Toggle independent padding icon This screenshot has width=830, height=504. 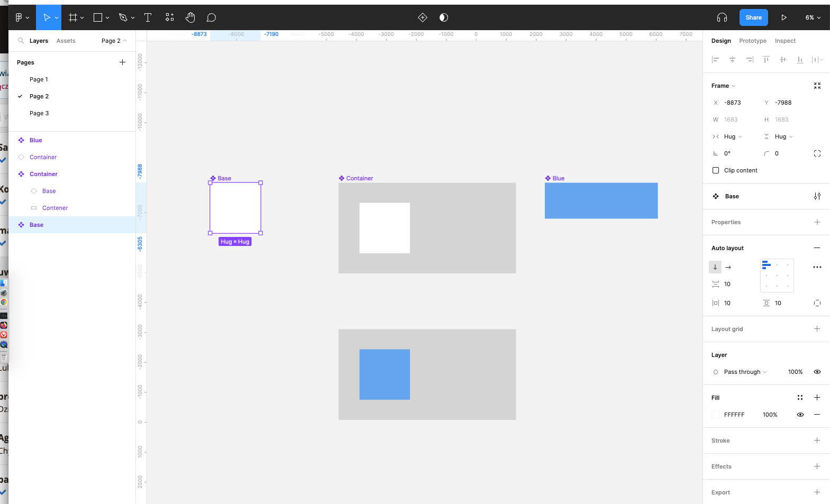click(817, 303)
